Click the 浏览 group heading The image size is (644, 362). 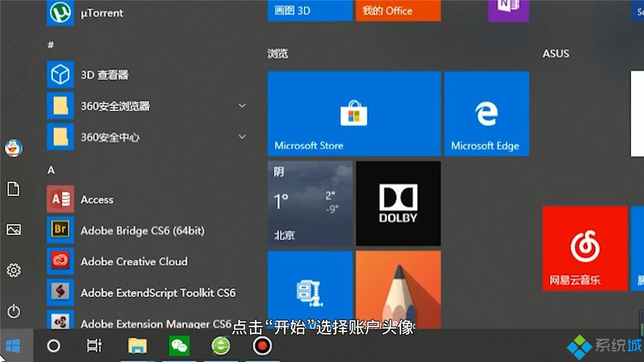click(278, 54)
